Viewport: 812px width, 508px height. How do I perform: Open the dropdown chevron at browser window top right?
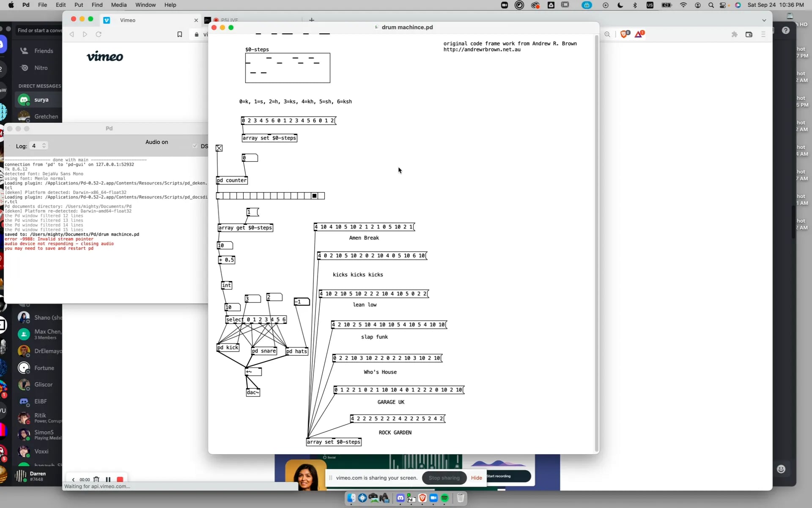pyautogui.click(x=764, y=20)
